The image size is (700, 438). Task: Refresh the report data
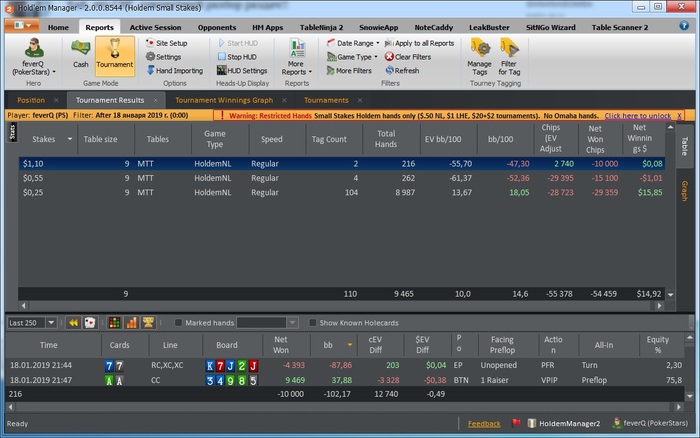point(402,71)
